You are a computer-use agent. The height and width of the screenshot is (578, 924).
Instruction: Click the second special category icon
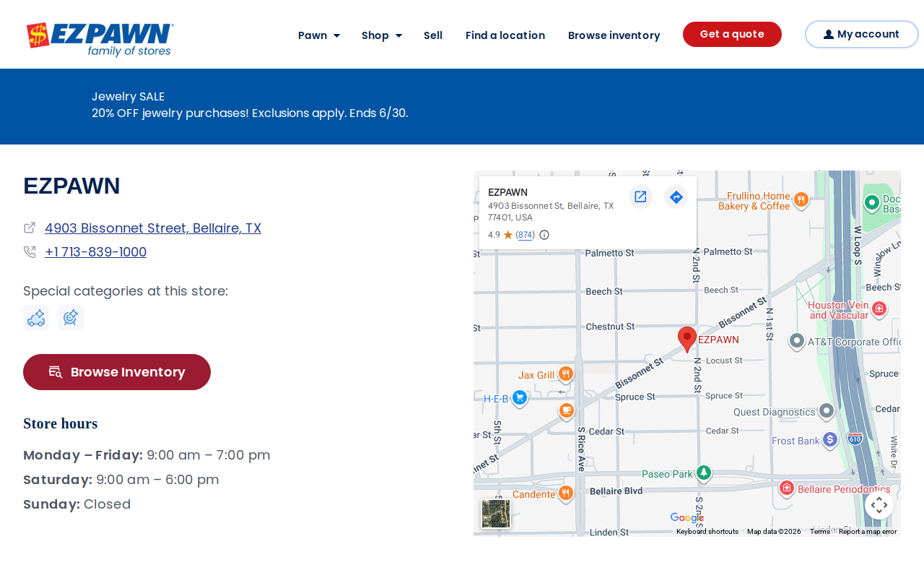point(71,318)
